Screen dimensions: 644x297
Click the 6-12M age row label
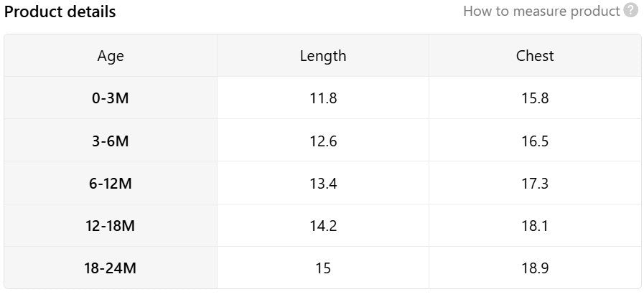tap(111, 184)
